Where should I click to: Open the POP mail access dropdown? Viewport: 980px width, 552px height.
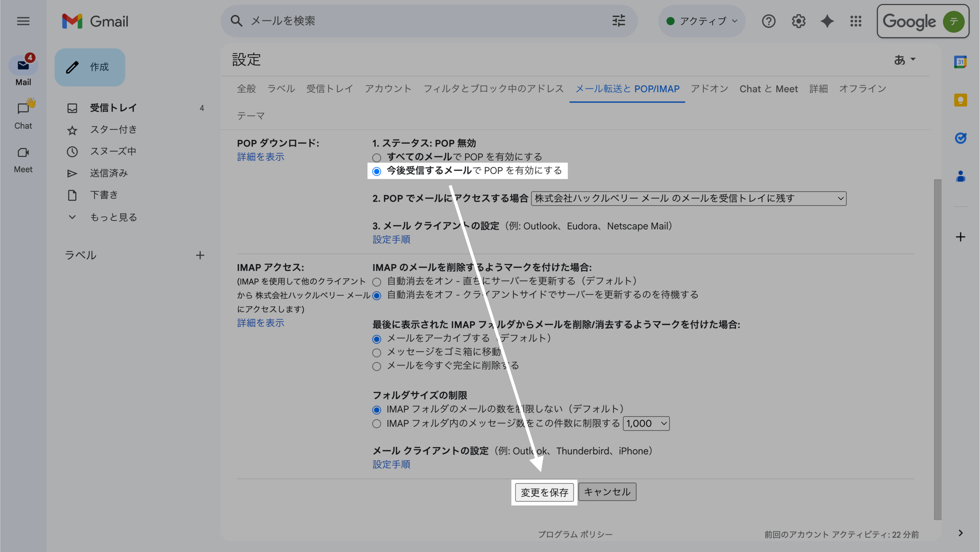(x=689, y=199)
